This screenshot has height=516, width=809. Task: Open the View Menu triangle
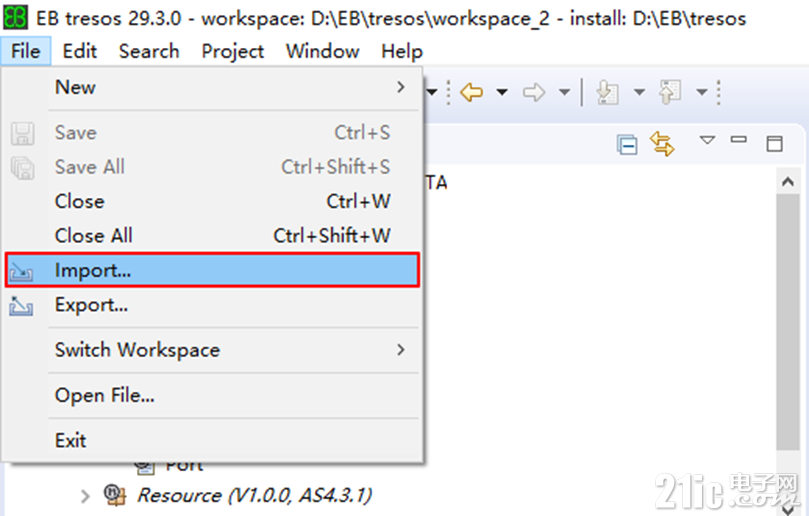coord(707,140)
